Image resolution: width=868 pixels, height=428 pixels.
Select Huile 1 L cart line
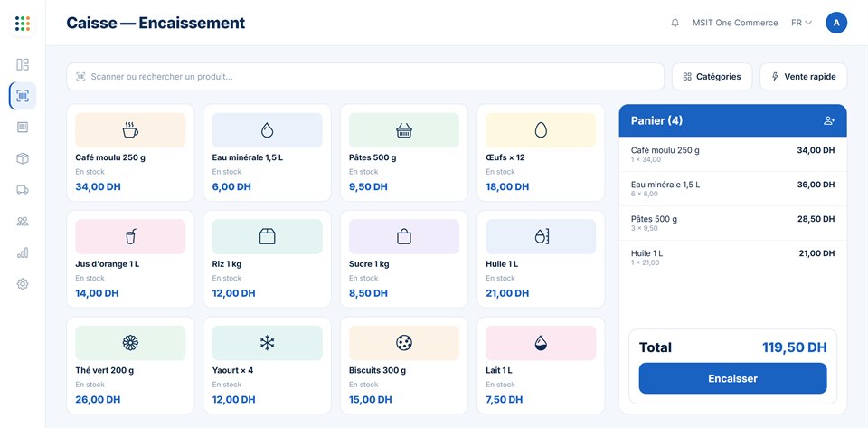[x=733, y=257]
